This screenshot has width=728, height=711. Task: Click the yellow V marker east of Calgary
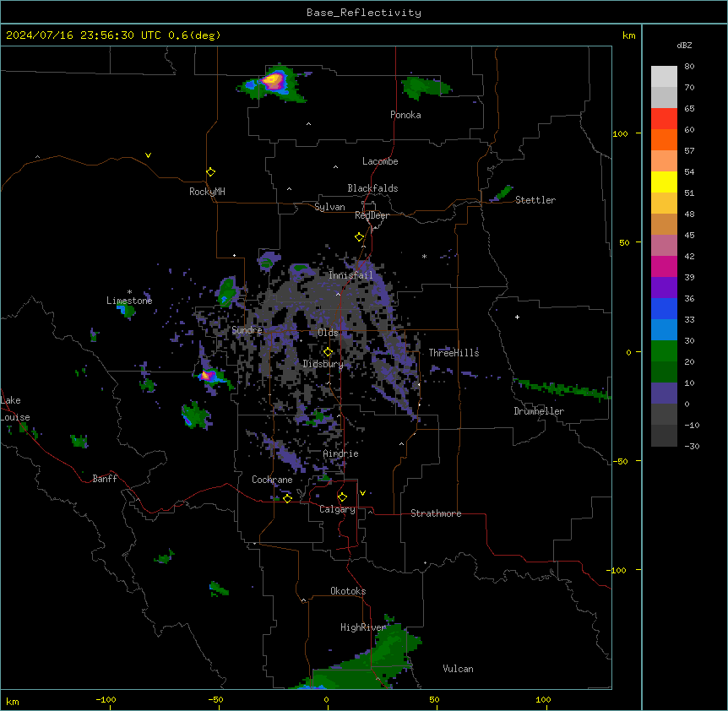362,493
